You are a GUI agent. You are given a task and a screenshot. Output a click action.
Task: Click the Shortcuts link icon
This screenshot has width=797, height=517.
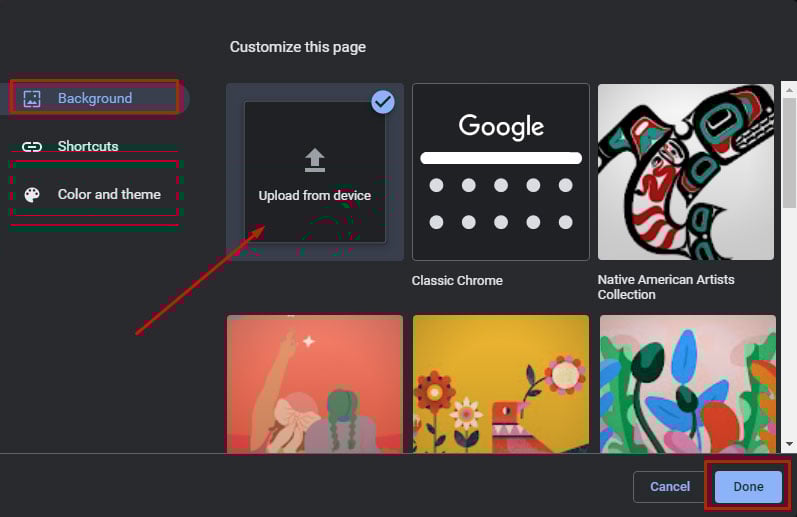[32, 147]
